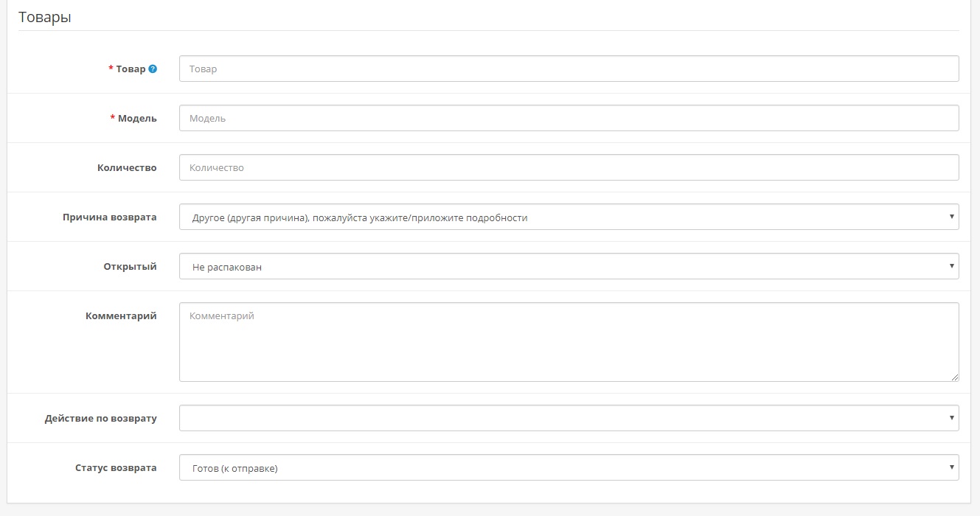
Task: Click the Товар field label
Action: point(131,69)
